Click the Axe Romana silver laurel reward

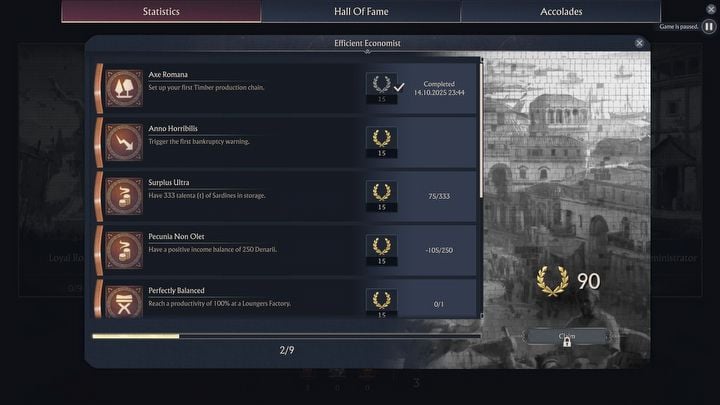point(381,83)
